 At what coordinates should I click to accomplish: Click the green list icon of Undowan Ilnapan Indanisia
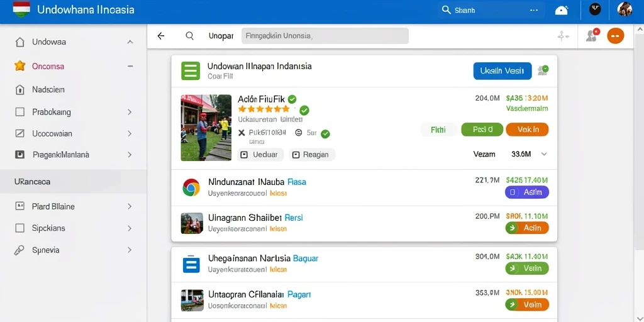pyautogui.click(x=191, y=70)
